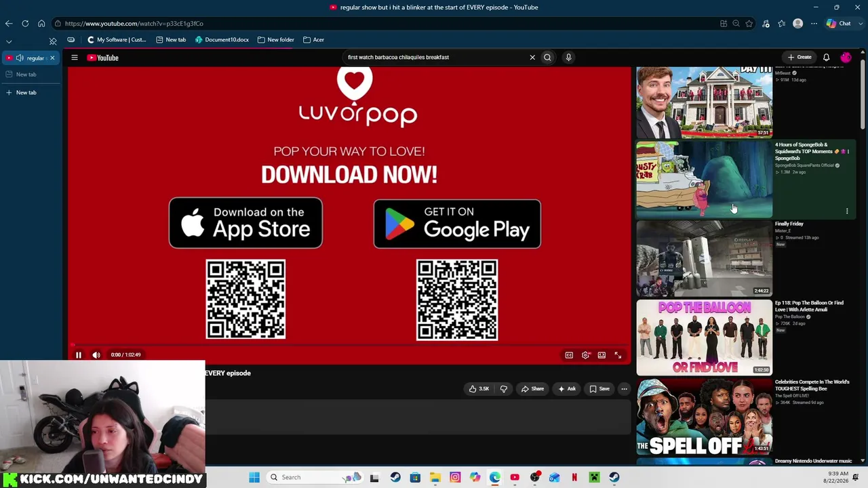Viewport: 868px width, 488px height.
Task: Mute the video volume
Action: 96,354
